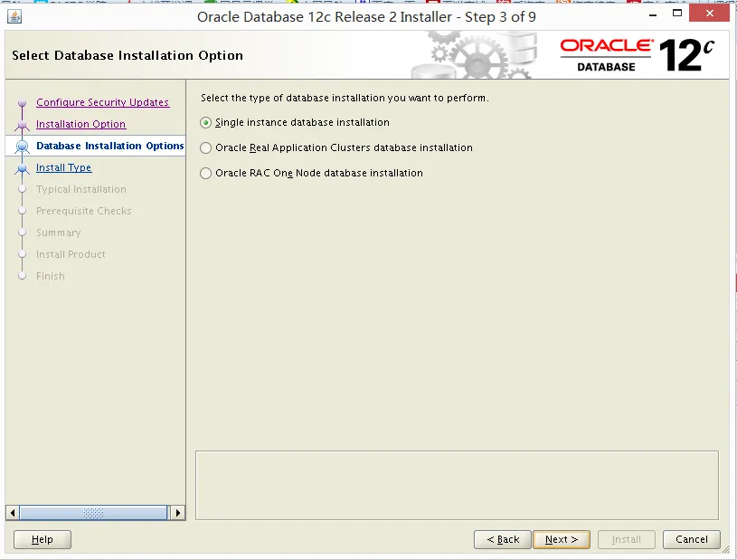Select Oracle RAC One Node database installation
737x560 pixels.
click(205, 174)
